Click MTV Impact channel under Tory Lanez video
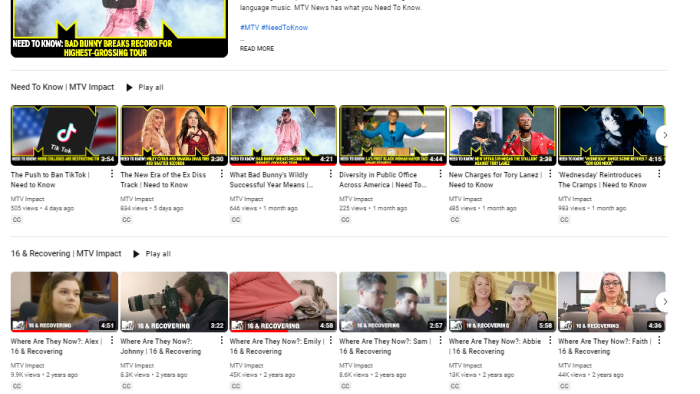 [x=466, y=199]
